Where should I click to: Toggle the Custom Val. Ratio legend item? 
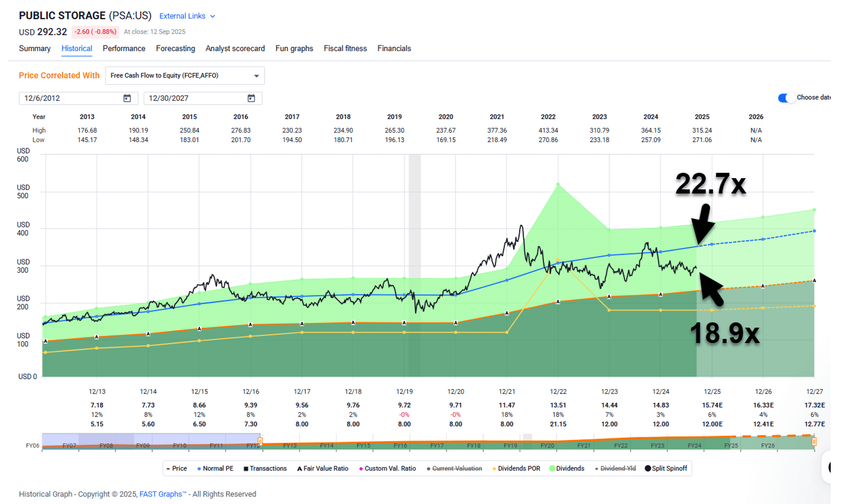(387, 468)
